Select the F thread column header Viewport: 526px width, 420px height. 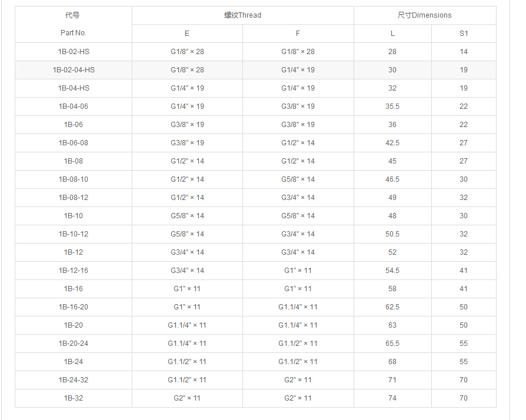click(298, 34)
